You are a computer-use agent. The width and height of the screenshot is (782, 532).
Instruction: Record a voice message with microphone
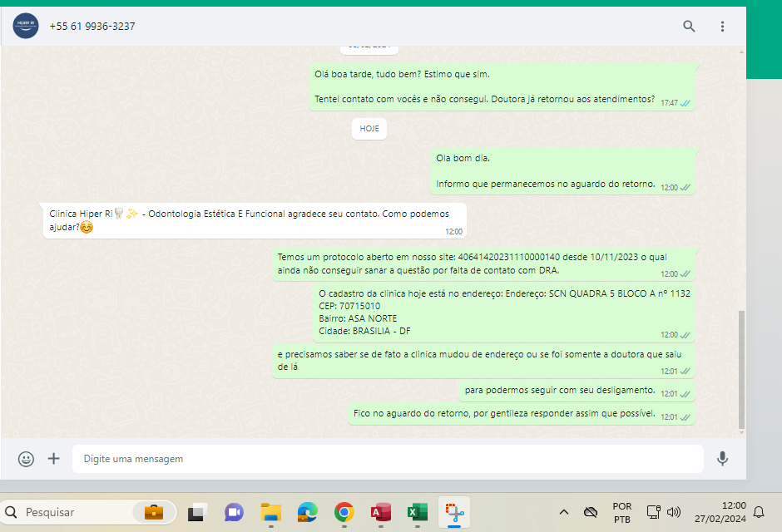click(722, 459)
